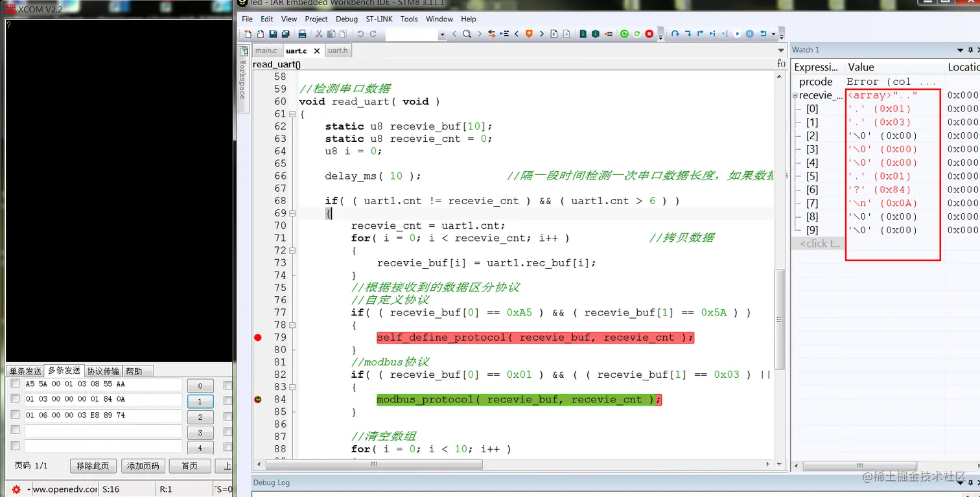Image resolution: width=980 pixels, height=497 pixels.
Task: Switch to the 协议传输 tab in XCOM
Action: point(104,371)
